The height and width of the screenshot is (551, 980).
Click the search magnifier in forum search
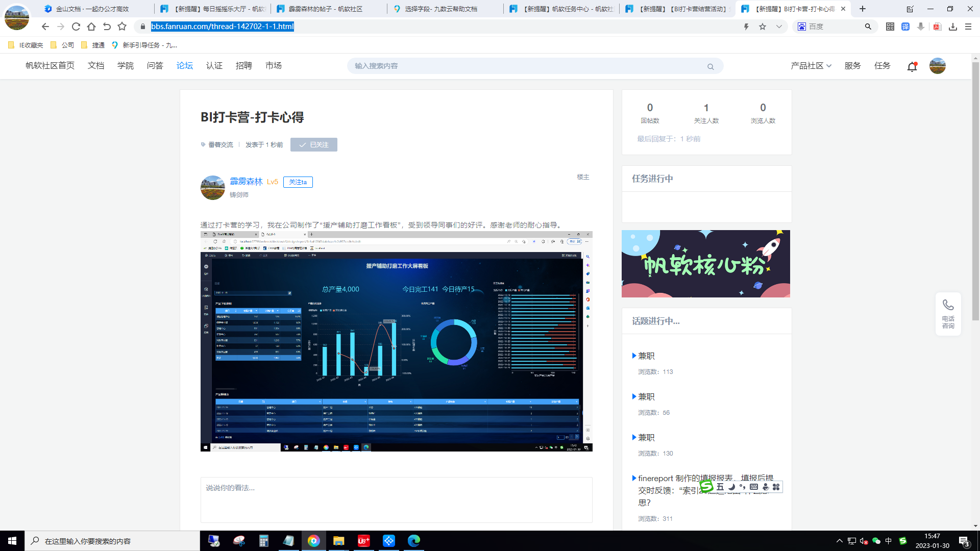[x=710, y=67]
